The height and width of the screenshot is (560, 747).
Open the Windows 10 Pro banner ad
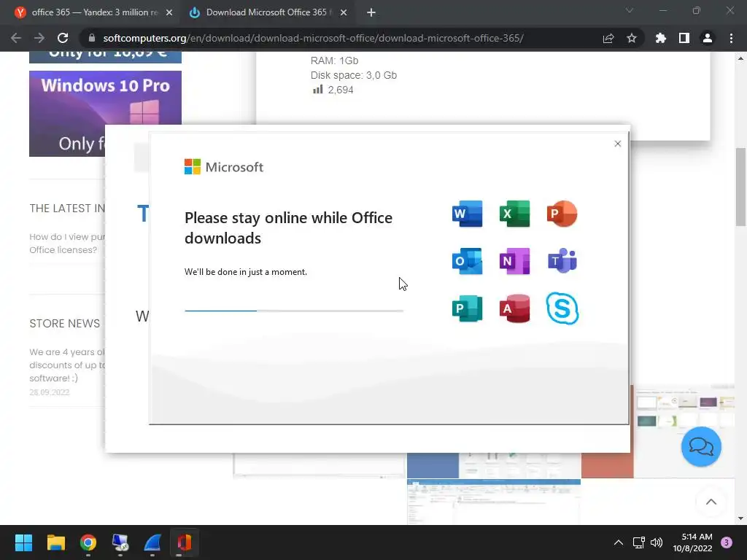tap(105, 113)
